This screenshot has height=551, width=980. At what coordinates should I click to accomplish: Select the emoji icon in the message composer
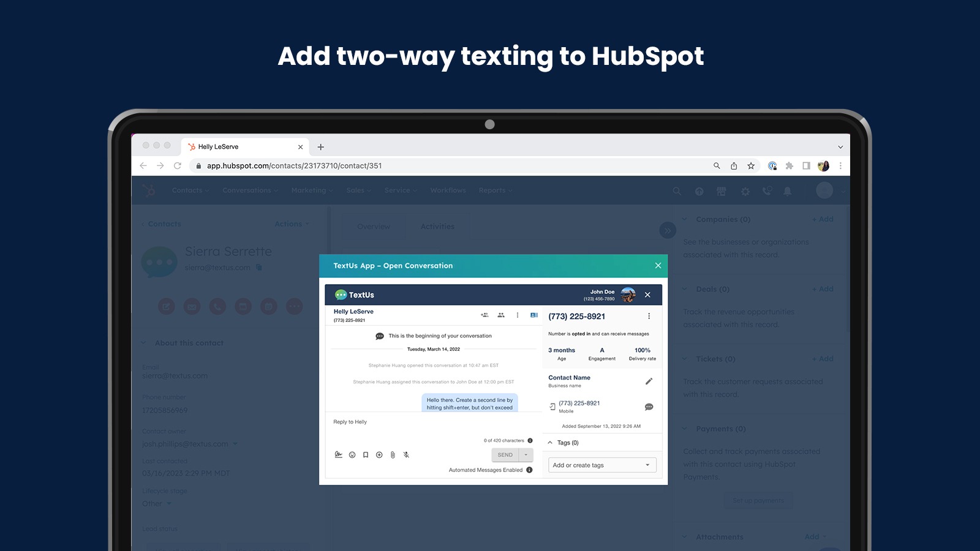click(x=351, y=454)
